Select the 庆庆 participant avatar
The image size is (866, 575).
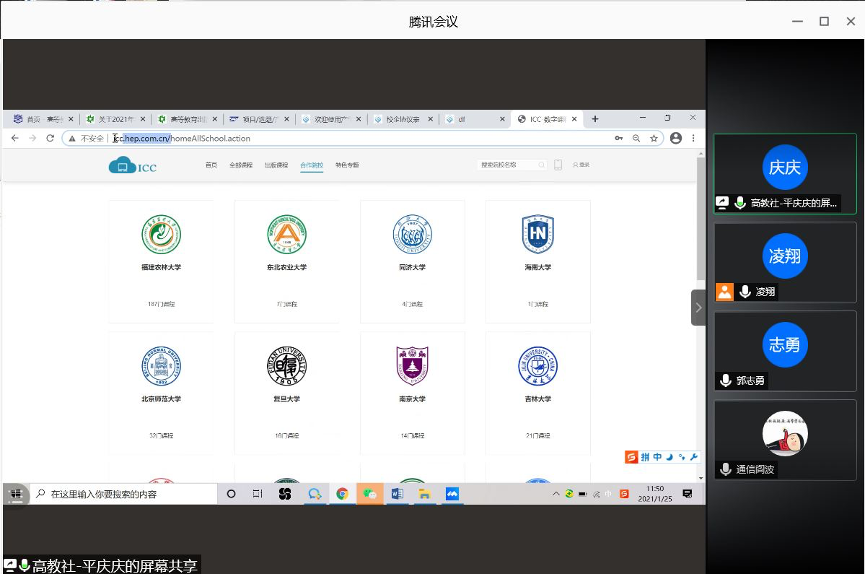coord(784,167)
